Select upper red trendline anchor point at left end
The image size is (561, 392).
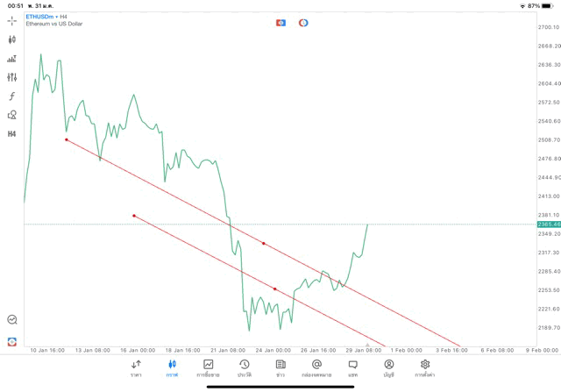[x=67, y=139]
